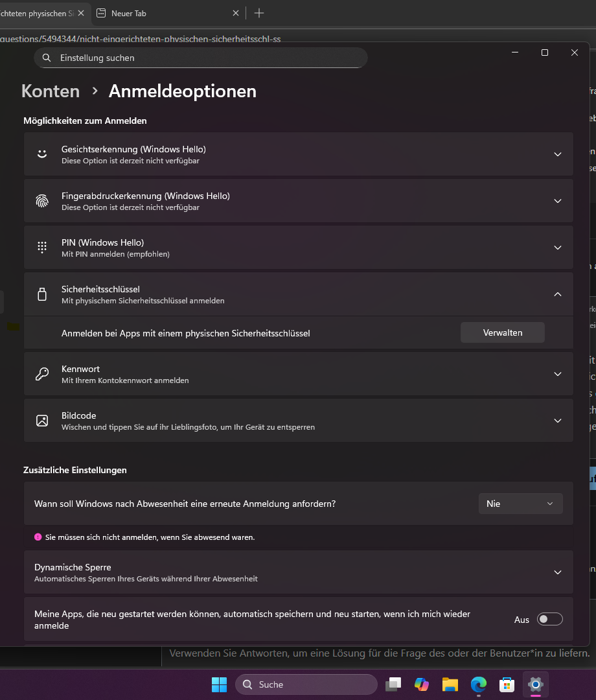This screenshot has height=700, width=596.
Task: Click 'Mit Ihrem Kontokennwort anmelden' text
Action: (125, 380)
